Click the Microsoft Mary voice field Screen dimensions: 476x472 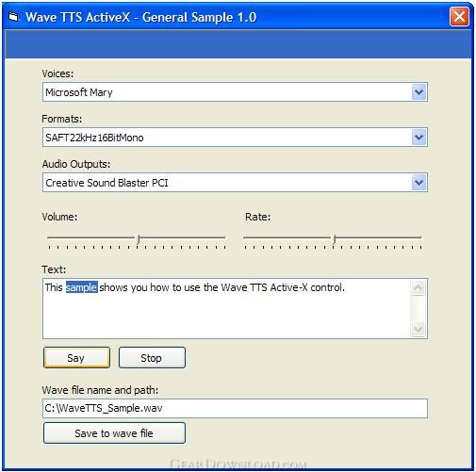(235, 92)
